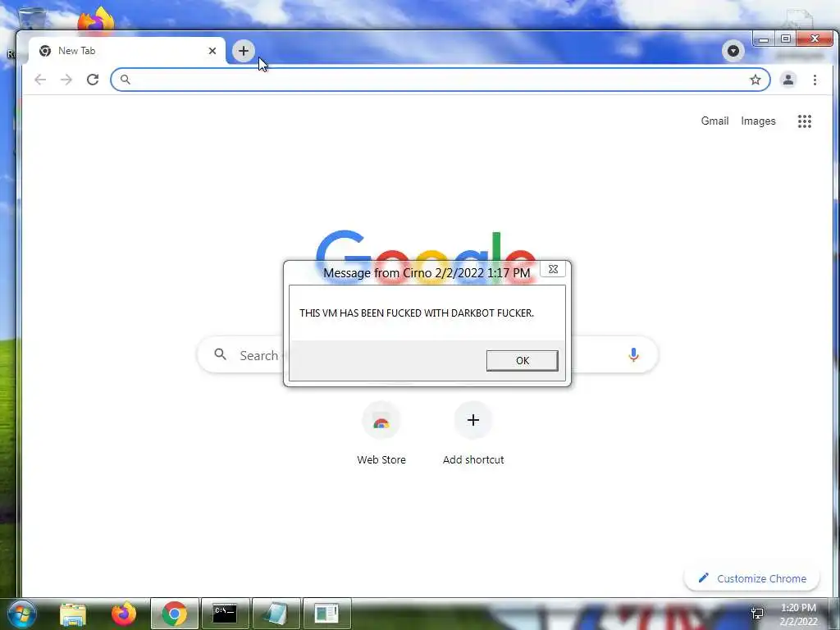Add a shortcut tile

473,433
